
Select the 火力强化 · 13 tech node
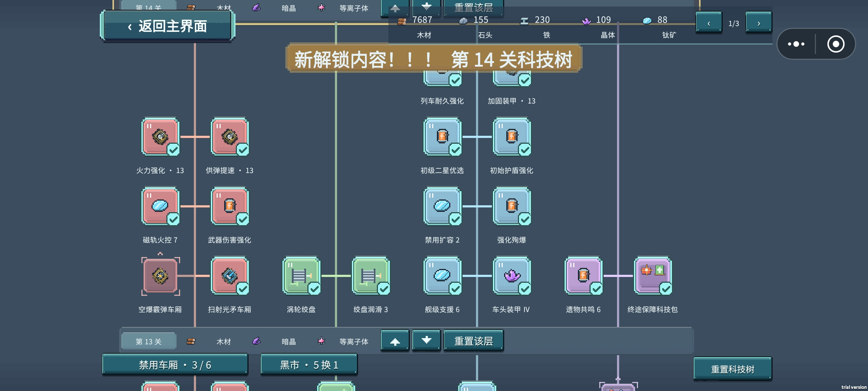[x=160, y=137]
